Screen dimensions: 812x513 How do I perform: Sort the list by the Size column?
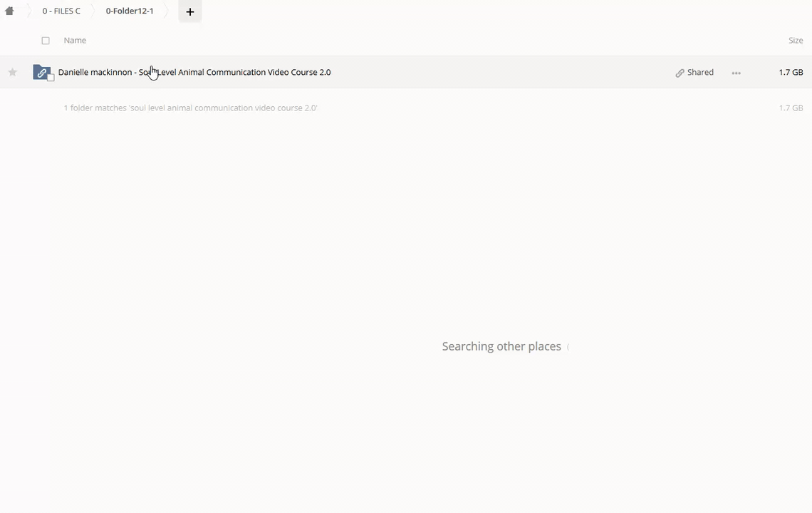pyautogui.click(x=795, y=41)
